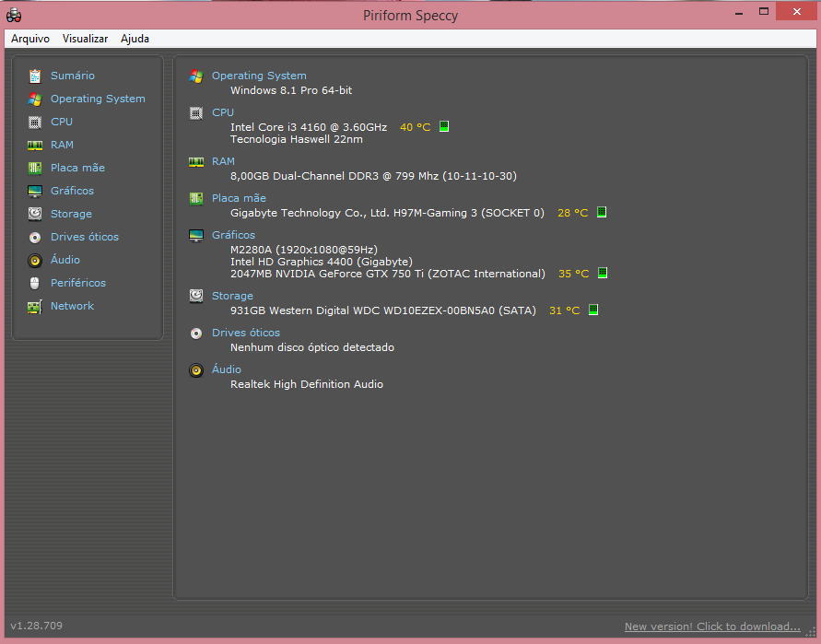Select Sumário in the sidebar
The image size is (821, 644).
click(72, 76)
